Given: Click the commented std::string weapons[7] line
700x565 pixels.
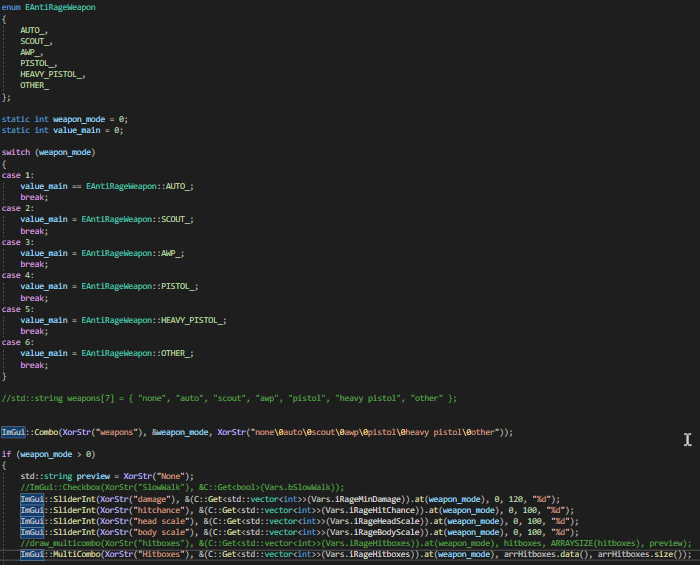Looking at the screenshot, I should [229, 398].
